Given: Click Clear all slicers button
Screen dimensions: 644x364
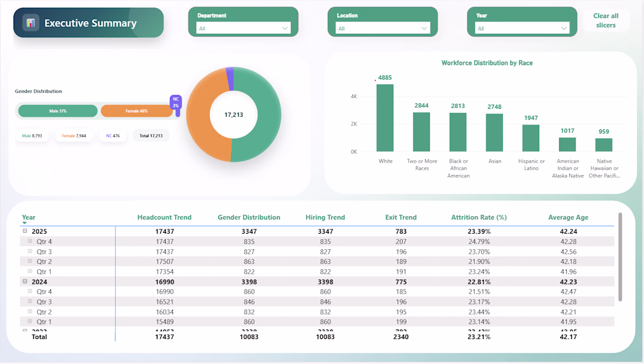Looking at the screenshot, I should coord(606,20).
